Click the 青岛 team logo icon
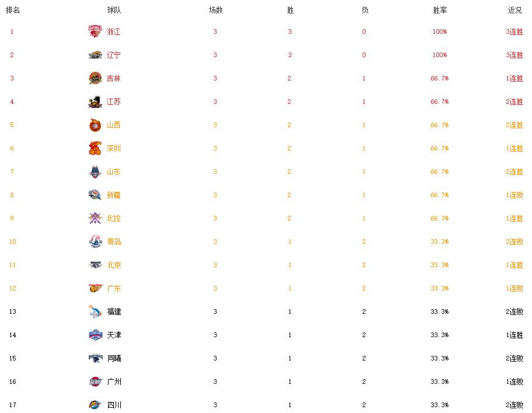The image size is (532, 413). (x=95, y=242)
